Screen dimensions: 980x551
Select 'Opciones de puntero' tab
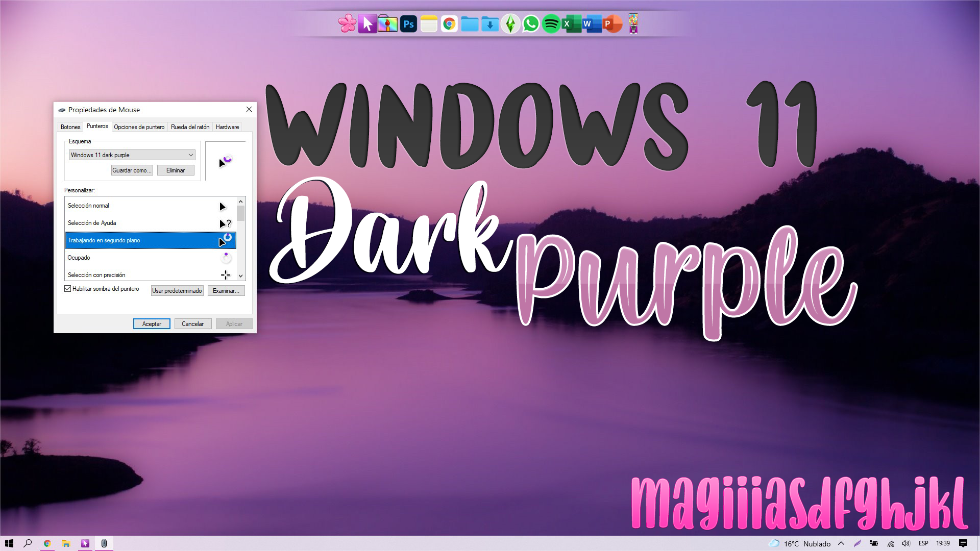[138, 127]
